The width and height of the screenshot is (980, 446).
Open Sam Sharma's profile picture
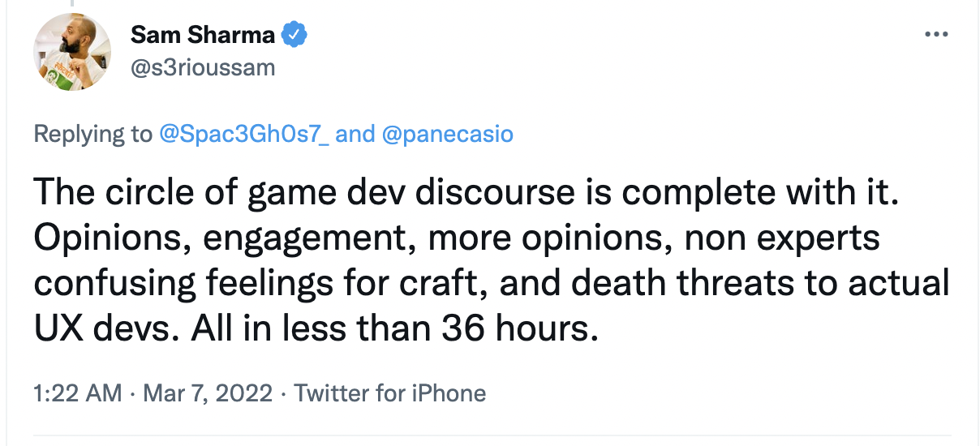pyautogui.click(x=71, y=52)
